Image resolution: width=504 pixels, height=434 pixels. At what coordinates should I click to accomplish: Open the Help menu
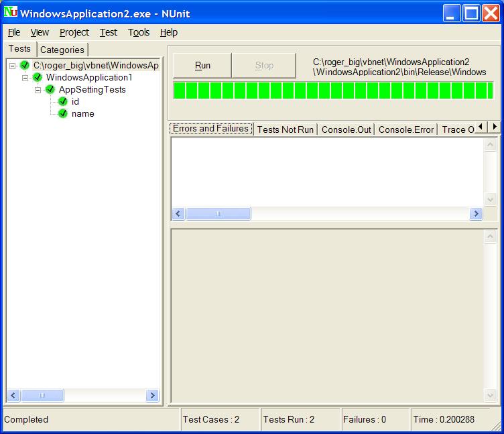click(169, 32)
